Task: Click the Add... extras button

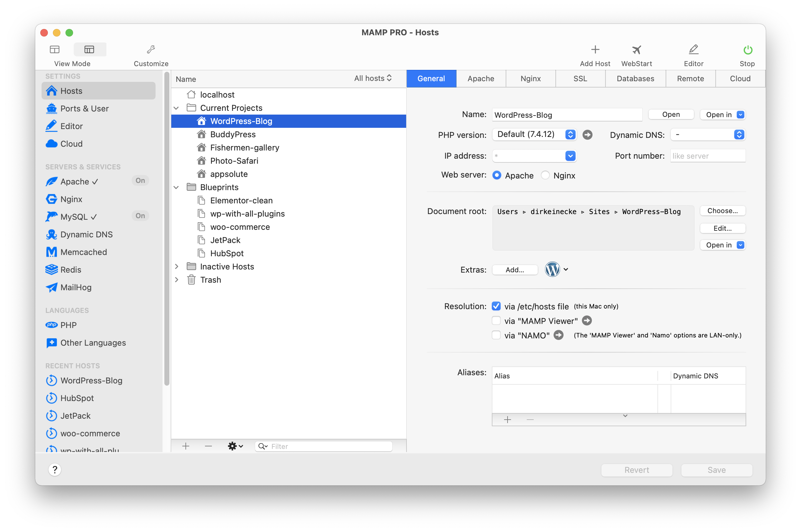Action: click(x=515, y=270)
